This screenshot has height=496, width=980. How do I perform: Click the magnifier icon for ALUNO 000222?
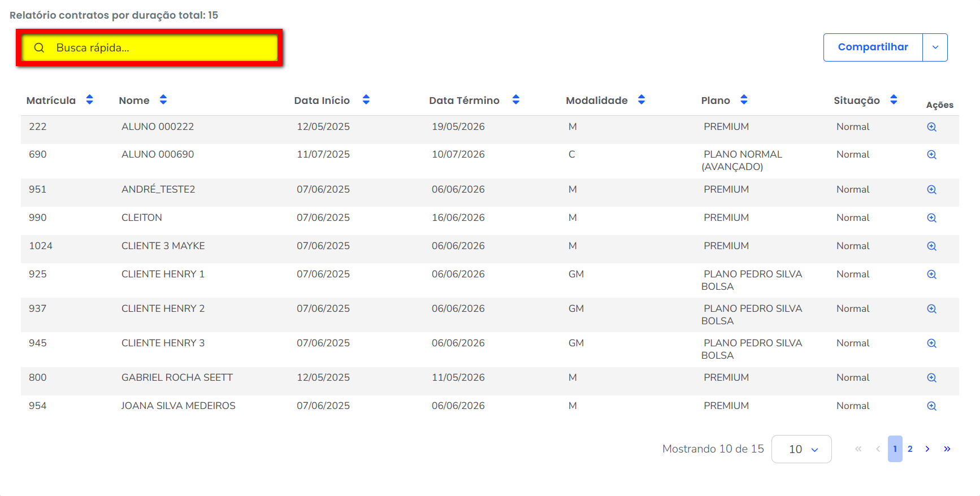[931, 127]
